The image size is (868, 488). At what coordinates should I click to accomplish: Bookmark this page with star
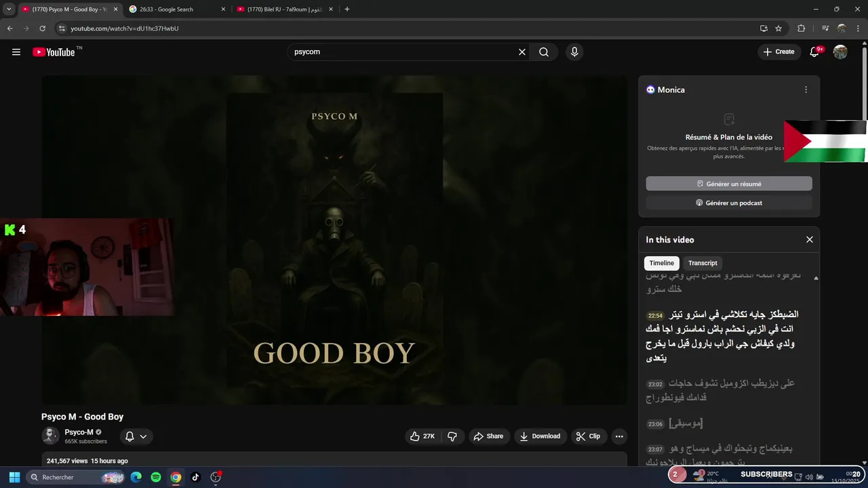pos(778,28)
